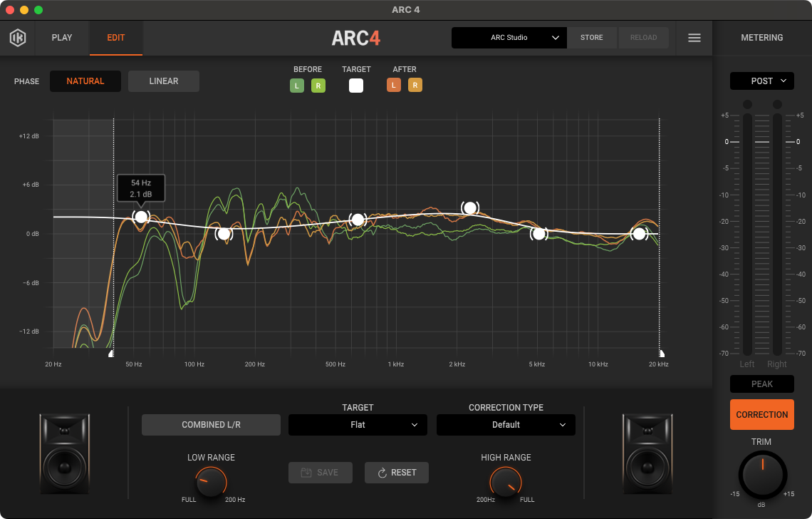Viewport: 812px width, 519px height.
Task: Switch to the EDIT tab
Action: (116, 38)
